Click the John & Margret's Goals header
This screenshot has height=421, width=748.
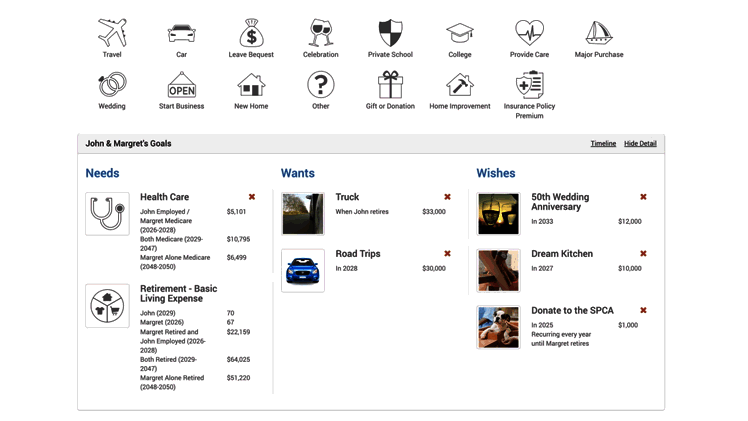point(128,144)
